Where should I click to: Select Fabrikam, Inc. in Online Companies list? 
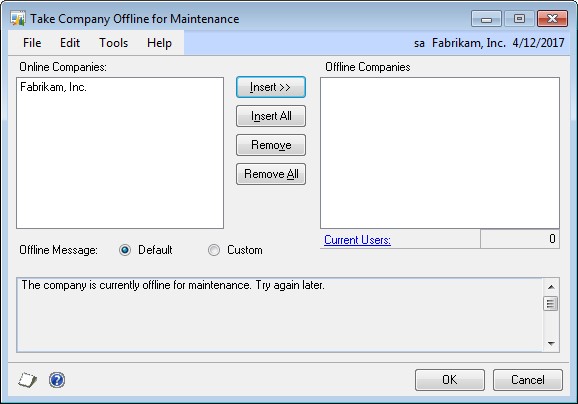point(53,87)
